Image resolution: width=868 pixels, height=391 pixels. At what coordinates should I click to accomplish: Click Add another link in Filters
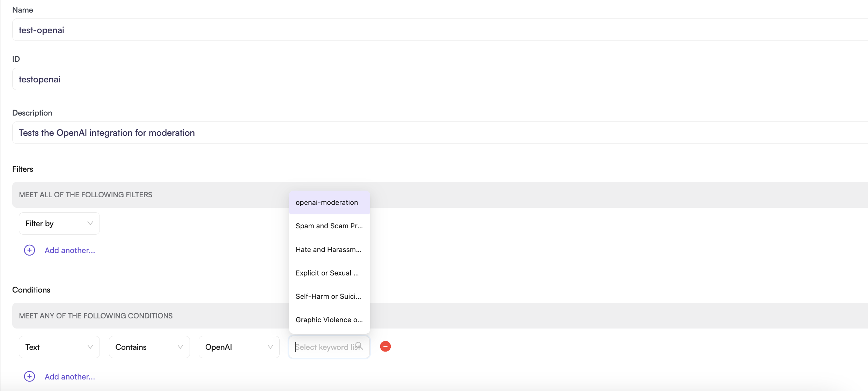pos(69,250)
